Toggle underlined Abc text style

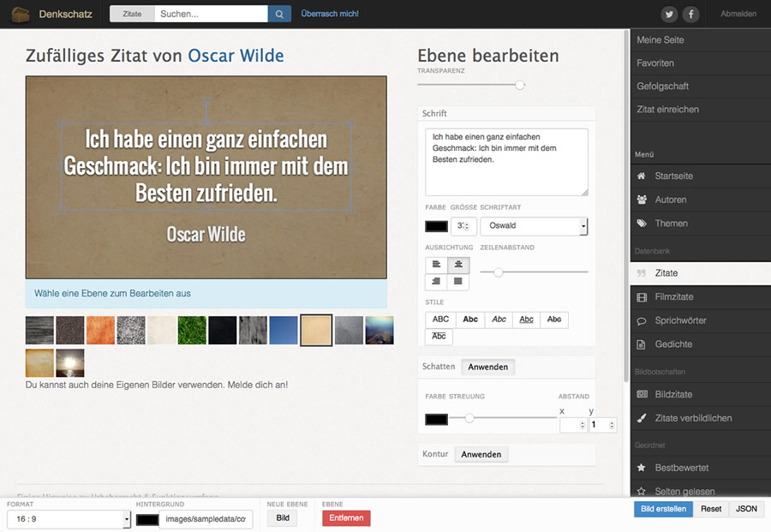pyautogui.click(x=526, y=320)
